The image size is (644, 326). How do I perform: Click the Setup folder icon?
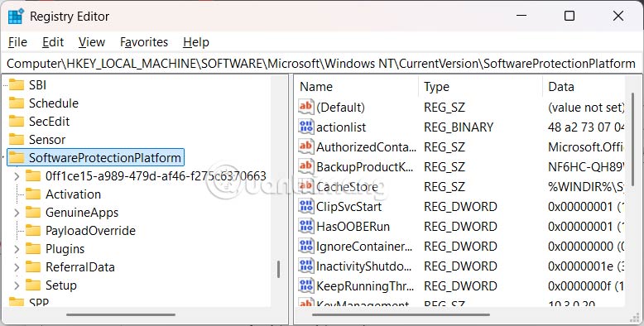(x=33, y=285)
